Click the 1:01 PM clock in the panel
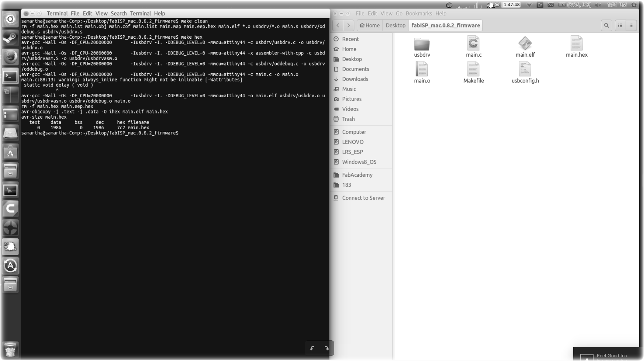 [617, 5]
